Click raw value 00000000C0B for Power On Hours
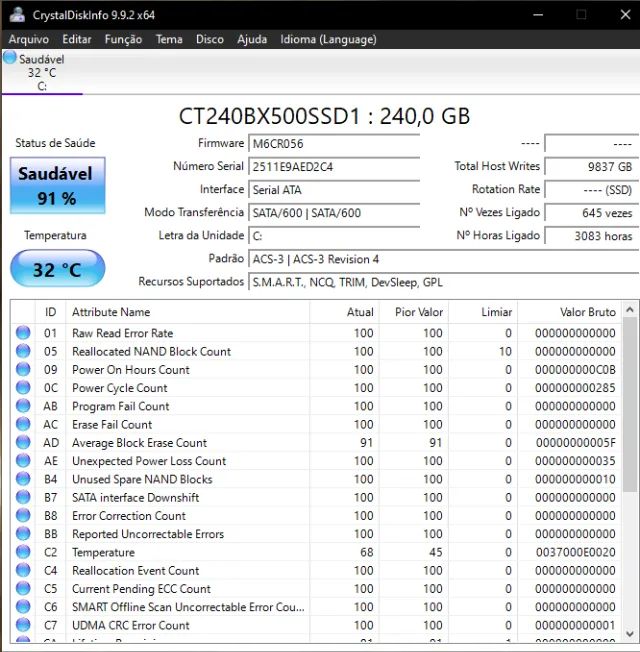 pos(576,370)
